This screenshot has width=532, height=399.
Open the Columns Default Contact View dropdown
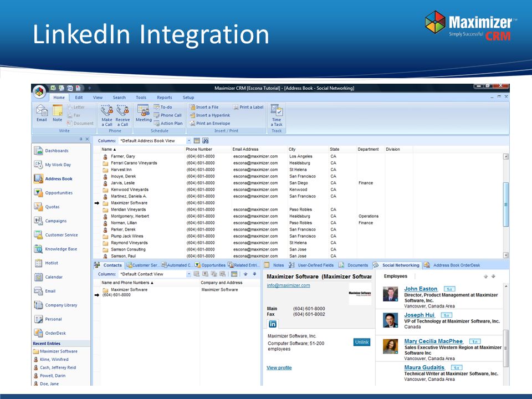[188, 274]
